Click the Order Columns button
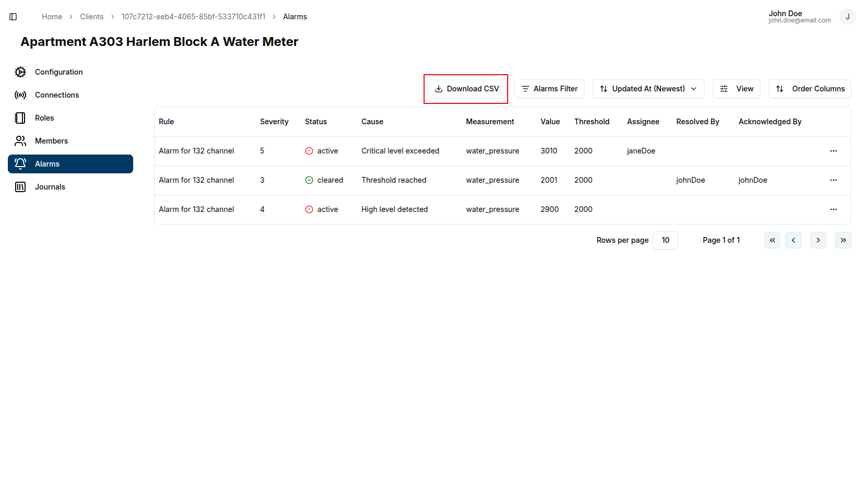 (x=810, y=89)
